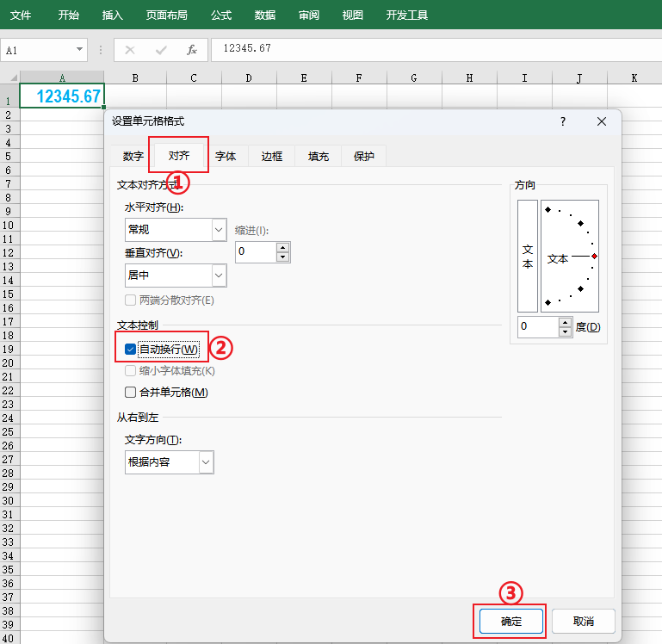Increase the 缩进 indent spinner value
662x644 pixels.
coord(282,246)
